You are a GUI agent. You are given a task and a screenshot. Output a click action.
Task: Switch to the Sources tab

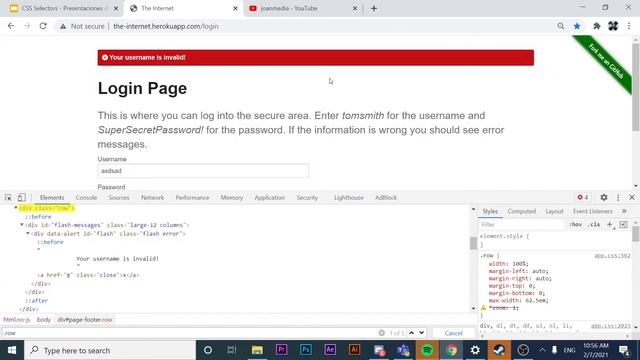[x=119, y=198]
